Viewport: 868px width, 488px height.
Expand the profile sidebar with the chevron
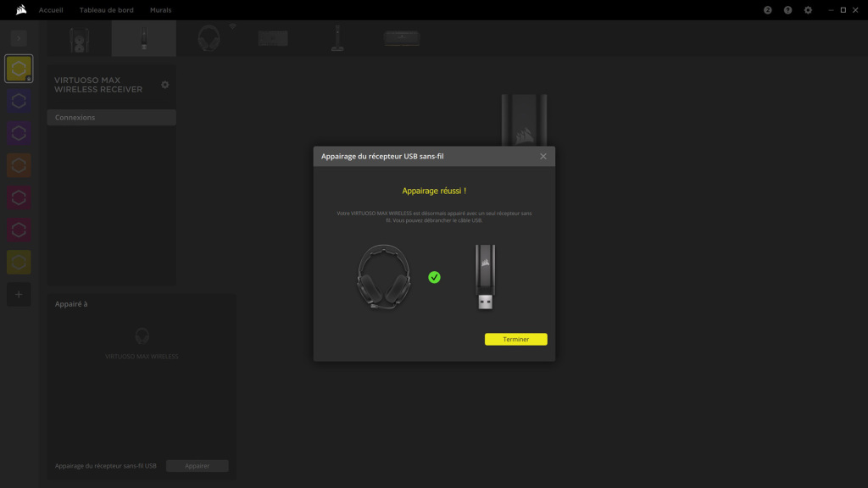[x=19, y=38]
